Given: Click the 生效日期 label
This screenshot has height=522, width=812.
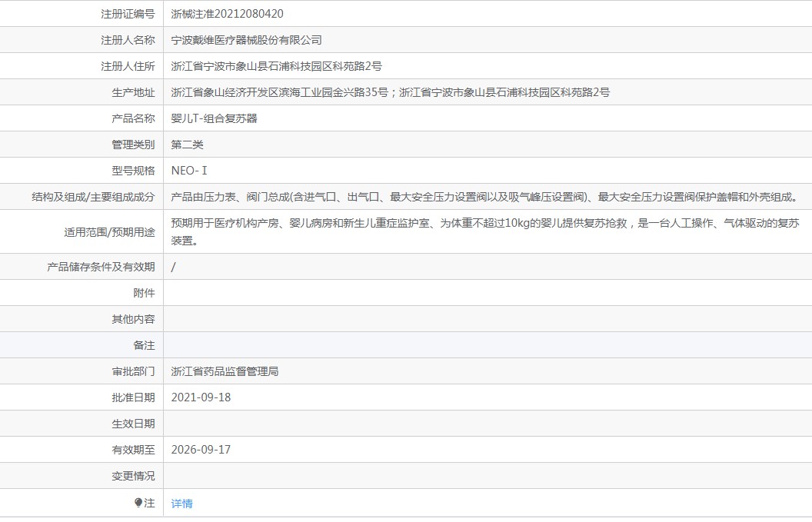Looking at the screenshot, I should pyautogui.click(x=133, y=424).
